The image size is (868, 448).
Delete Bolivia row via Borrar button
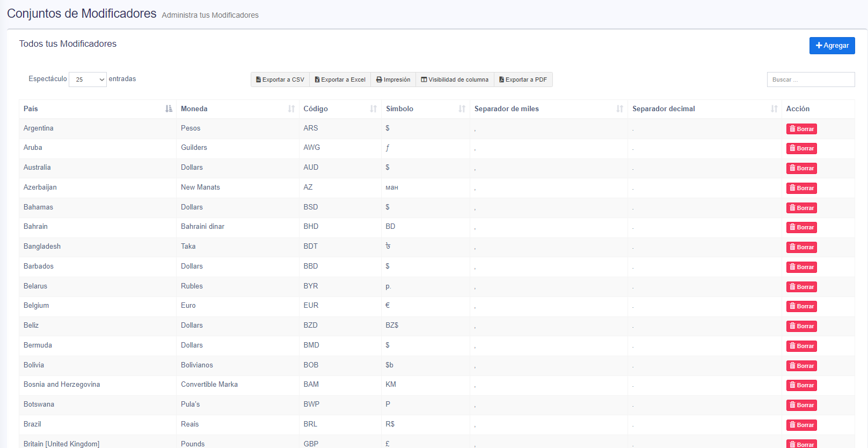pyautogui.click(x=801, y=366)
